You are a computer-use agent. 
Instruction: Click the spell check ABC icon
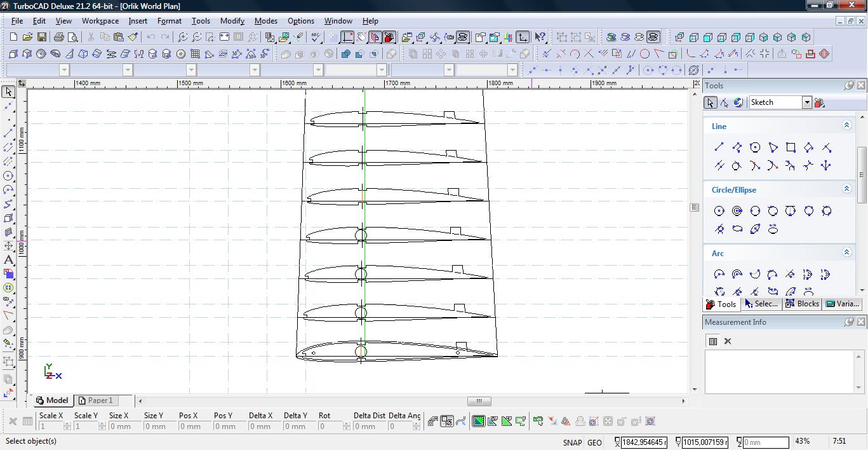(316, 37)
